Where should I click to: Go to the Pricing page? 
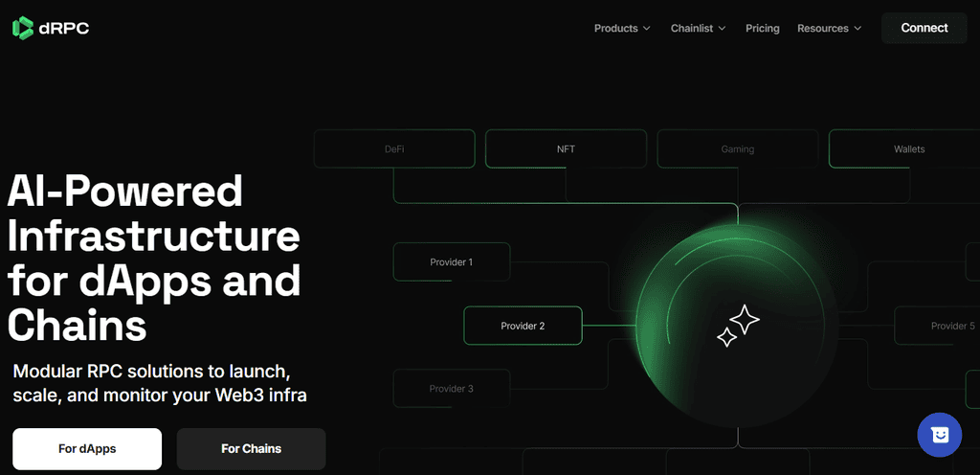[x=763, y=28]
